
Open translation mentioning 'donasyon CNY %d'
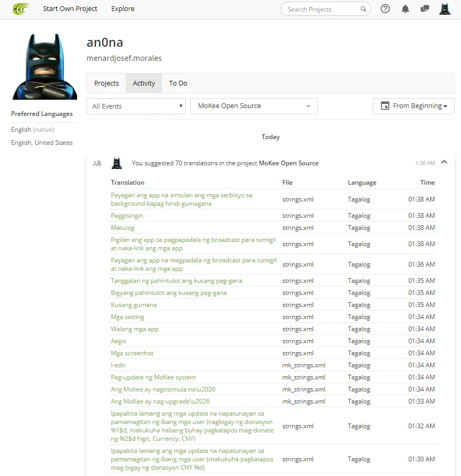click(192, 459)
